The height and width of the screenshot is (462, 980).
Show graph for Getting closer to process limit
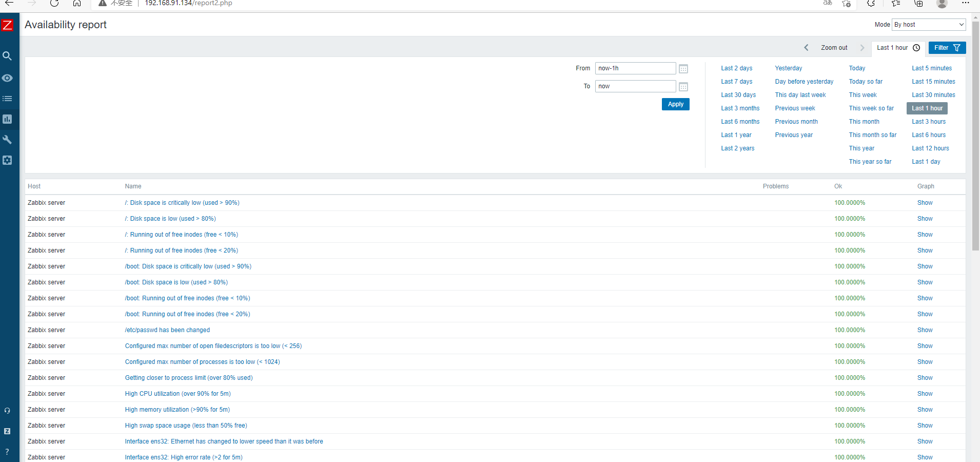tap(925, 378)
